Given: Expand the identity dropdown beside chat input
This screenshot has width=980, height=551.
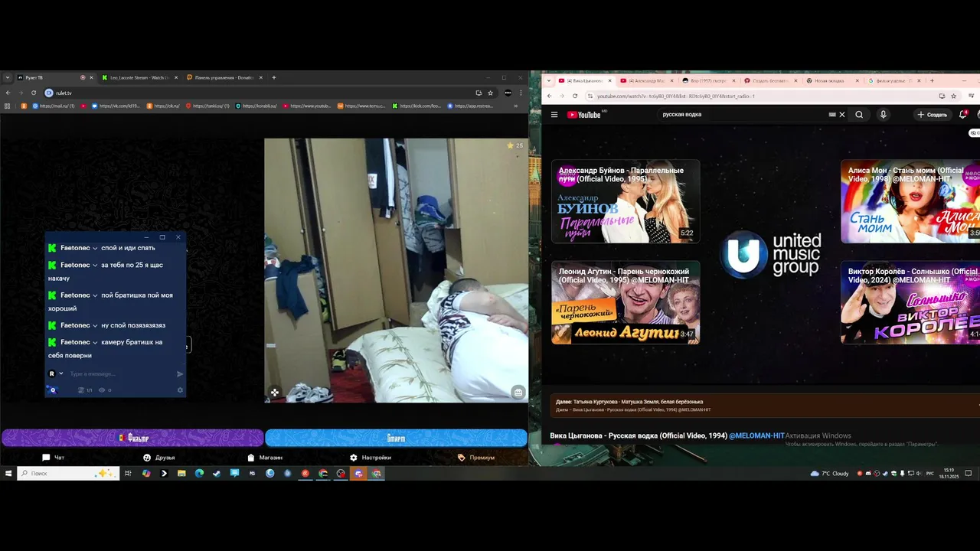Looking at the screenshot, I should pos(61,374).
